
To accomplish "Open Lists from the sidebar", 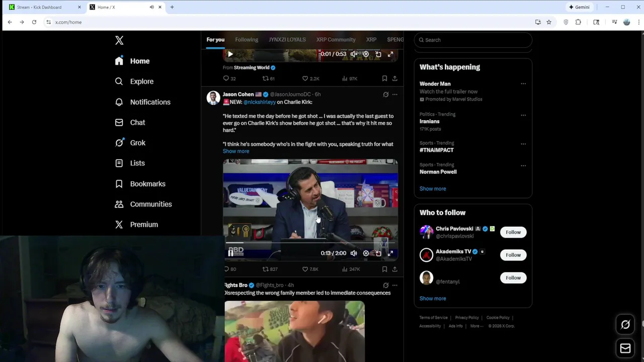I will coord(130,163).
